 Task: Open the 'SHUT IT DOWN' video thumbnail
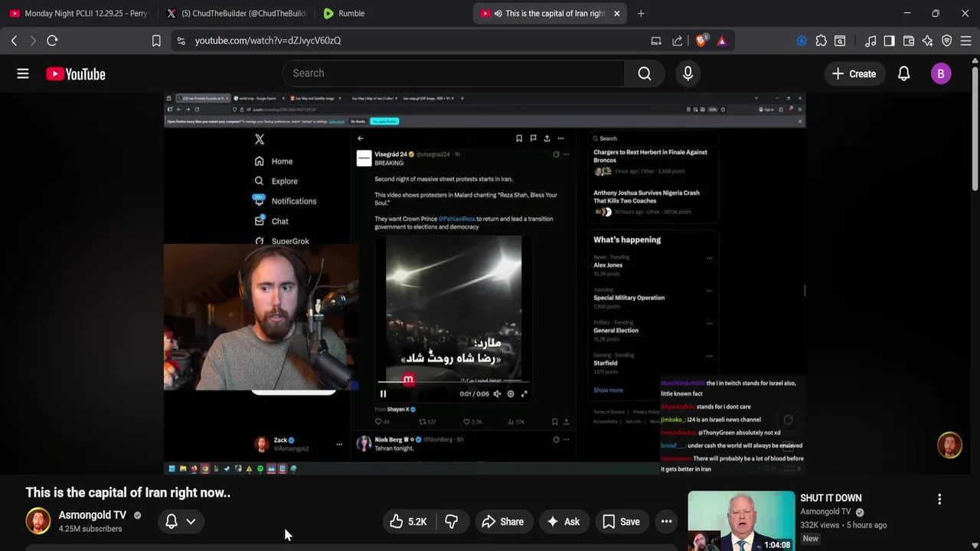click(x=741, y=521)
